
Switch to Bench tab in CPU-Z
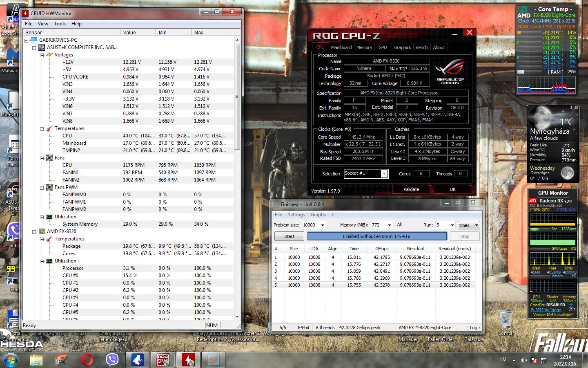pos(421,47)
